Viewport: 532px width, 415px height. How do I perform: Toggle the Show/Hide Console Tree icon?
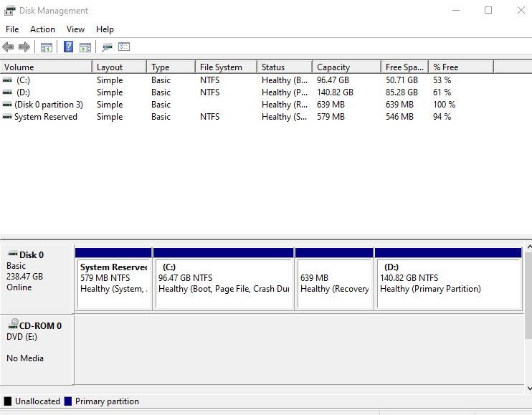pyautogui.click(x=47, y=47)
